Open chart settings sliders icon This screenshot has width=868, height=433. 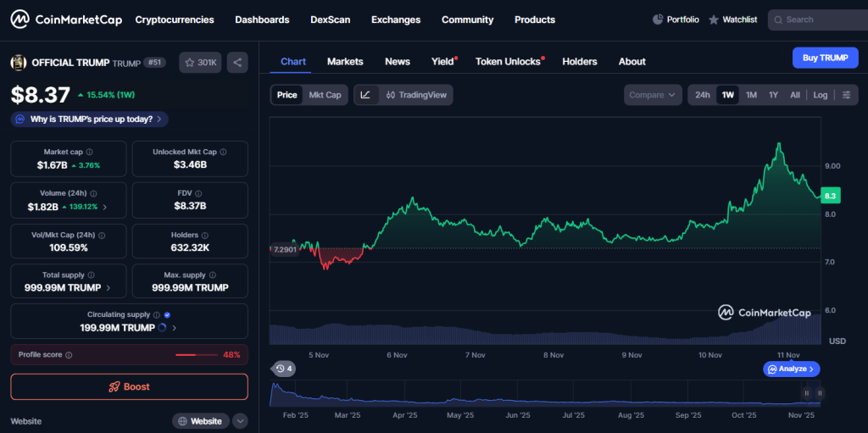845,95
